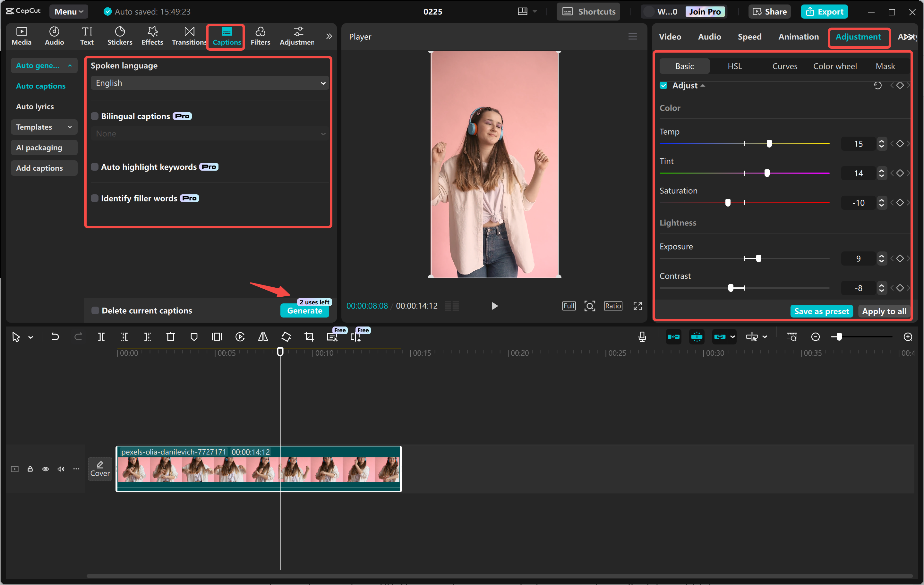Collapse the Auto generate section chevron

click(70, 65)
